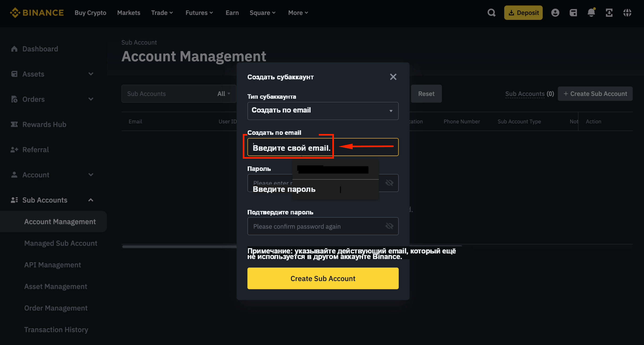Click the Deposit button

click(x=523, y=13)
